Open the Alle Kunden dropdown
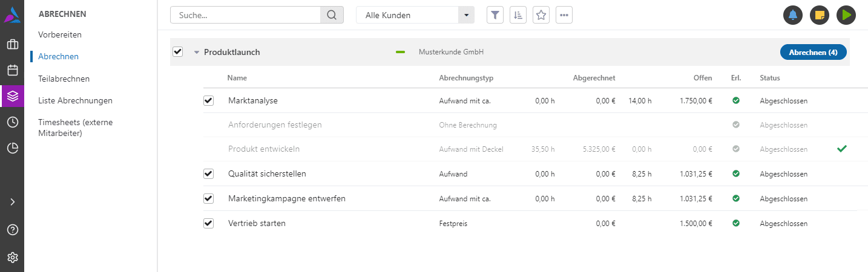This screenshot has width=868, height=272. [415, 15]
